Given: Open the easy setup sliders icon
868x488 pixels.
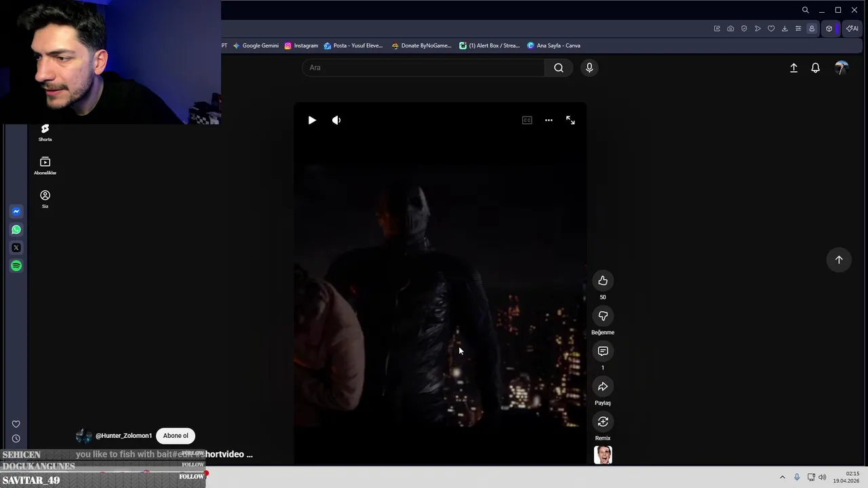Looking at the screenshot, I should [x=798, y=28].
